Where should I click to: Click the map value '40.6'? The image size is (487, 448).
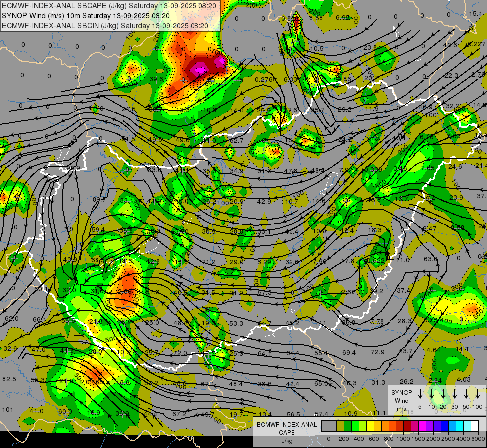(x=450, y=45)
